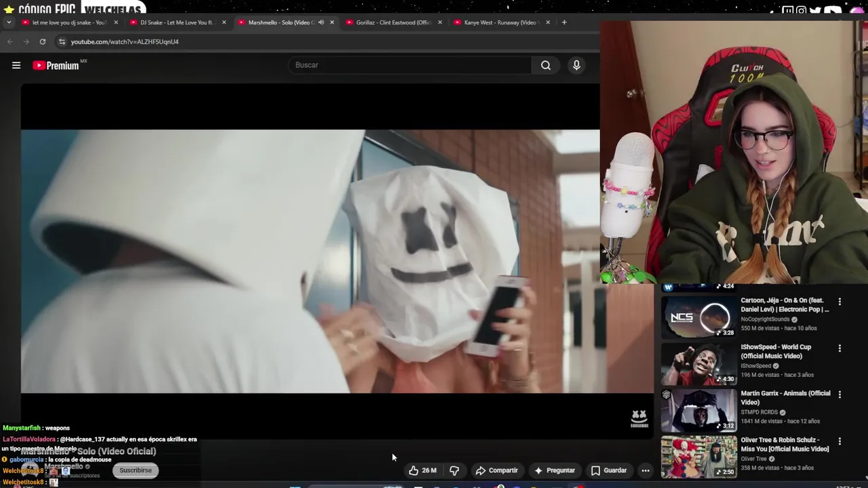Image resolution: width=868 pixels, height=488 pixels.
Task: Go back with browser back arrow
Action: 9,41
